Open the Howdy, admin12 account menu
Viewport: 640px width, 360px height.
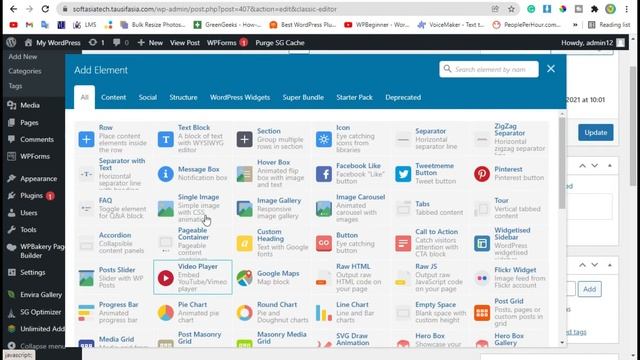click(x=592, y=42)
